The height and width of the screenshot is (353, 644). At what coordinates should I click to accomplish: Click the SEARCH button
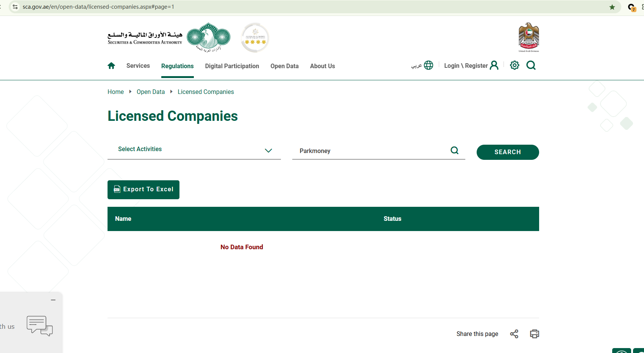click(508, 152)
